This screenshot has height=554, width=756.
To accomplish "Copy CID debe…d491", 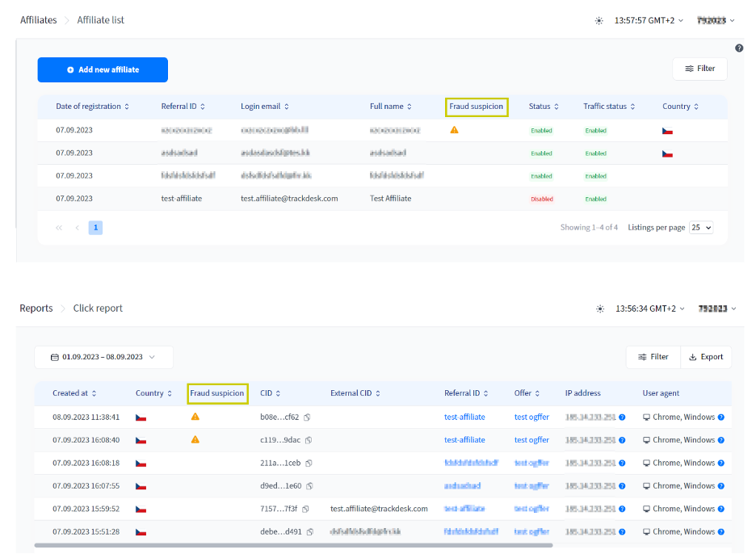I will 310,532.
